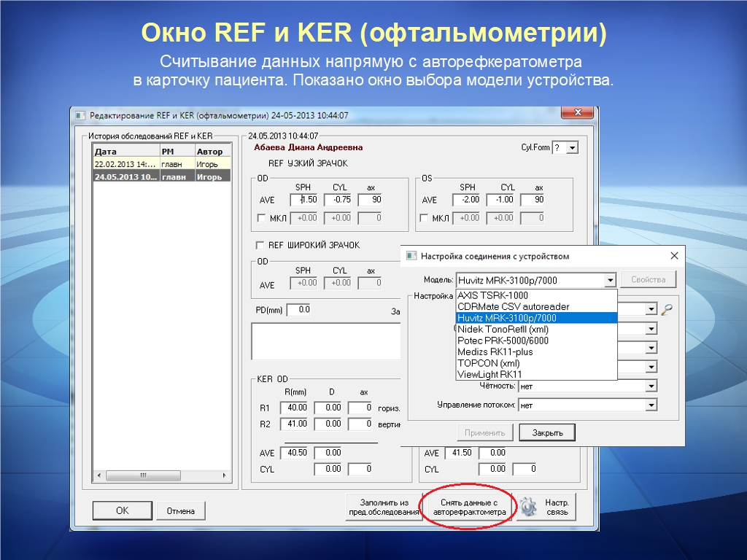Click the dialog title bar icon of Настройка соединения
The image size is (747, 560).
[411, 256]
